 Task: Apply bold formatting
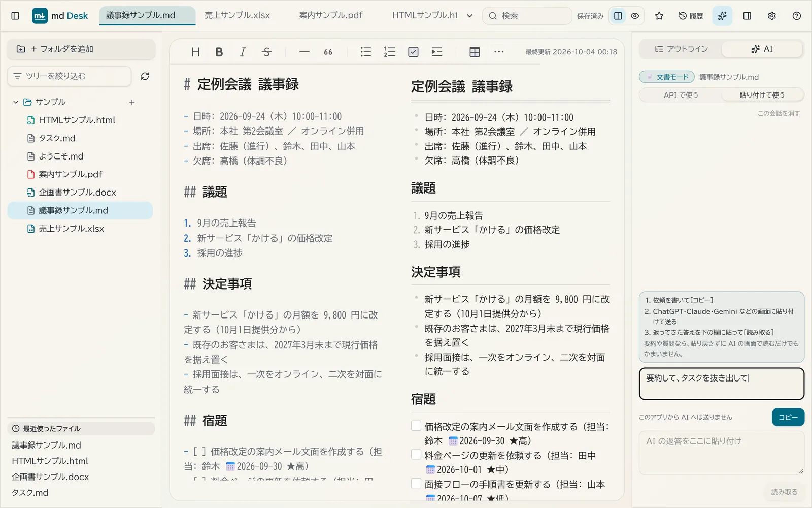219,52
